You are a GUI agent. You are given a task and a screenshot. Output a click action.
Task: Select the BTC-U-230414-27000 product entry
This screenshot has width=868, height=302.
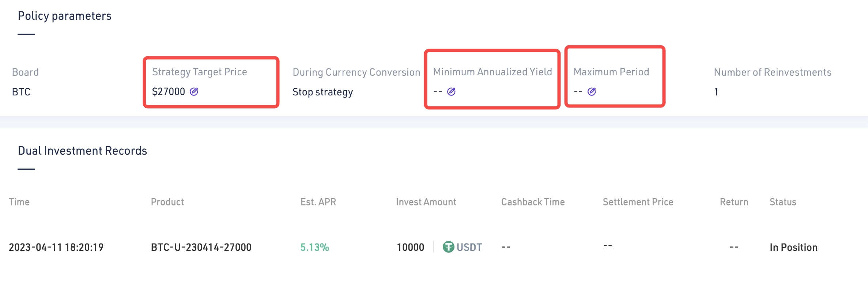click(201, 248)
